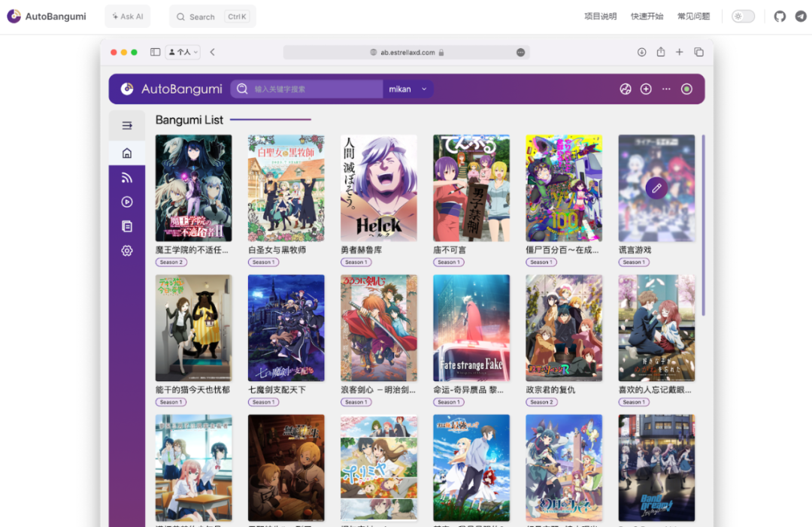Click the Season 1 tag under 七魔剑支配天下
Screen dimensions: 812x527
[x=263, y=402]
